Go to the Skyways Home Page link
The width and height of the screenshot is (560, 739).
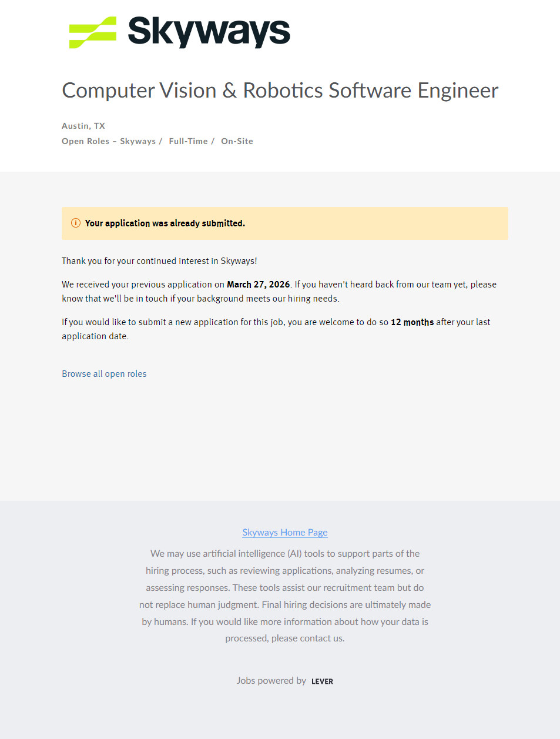click(x=285, y=533)
